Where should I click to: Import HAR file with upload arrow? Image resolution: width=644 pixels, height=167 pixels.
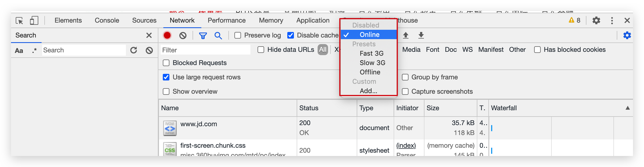(406, 35)
